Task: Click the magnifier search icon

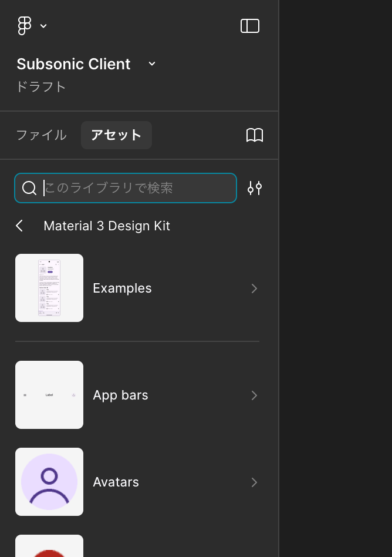Action: pyautogui.click(x=29, y=188)
